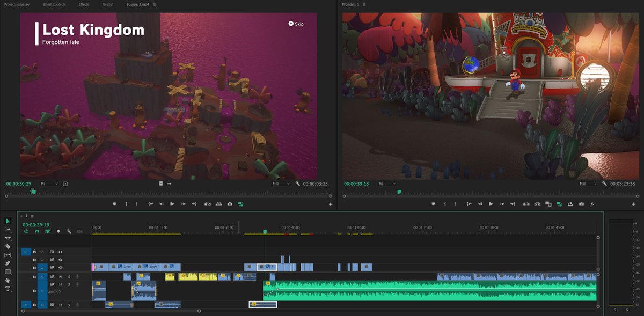Open timeline display settings wrench

[x=69, y=231]
